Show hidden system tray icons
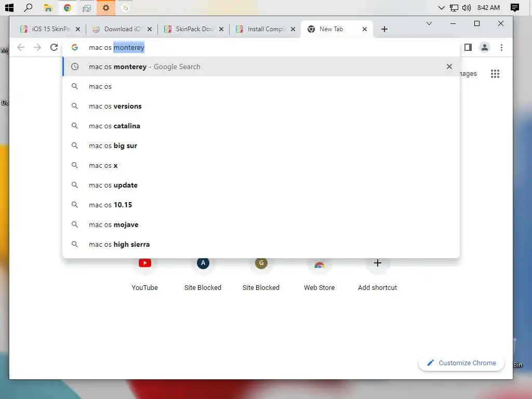 (442, 8)
